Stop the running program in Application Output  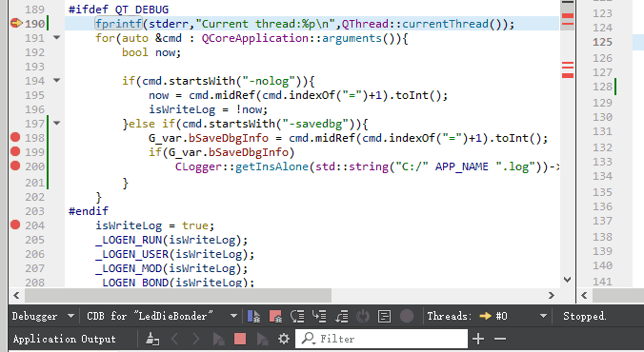pyautogui.click(x=240, y=339)
